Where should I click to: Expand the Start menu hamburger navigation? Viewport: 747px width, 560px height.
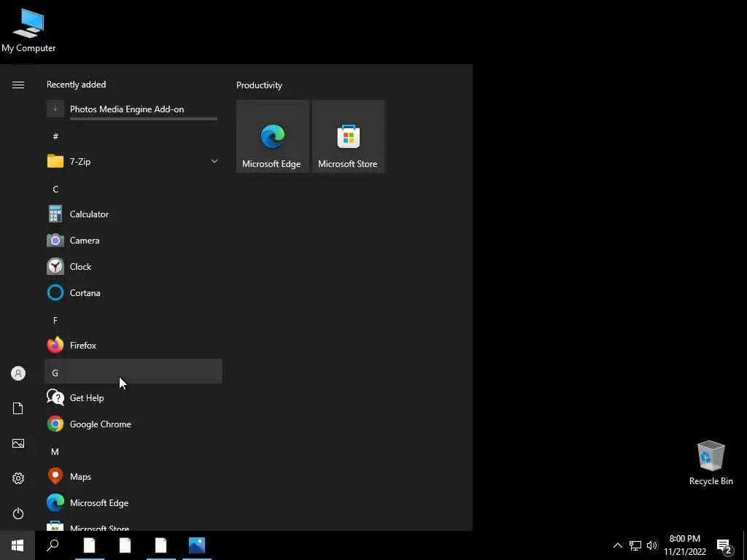pos(18,85)
